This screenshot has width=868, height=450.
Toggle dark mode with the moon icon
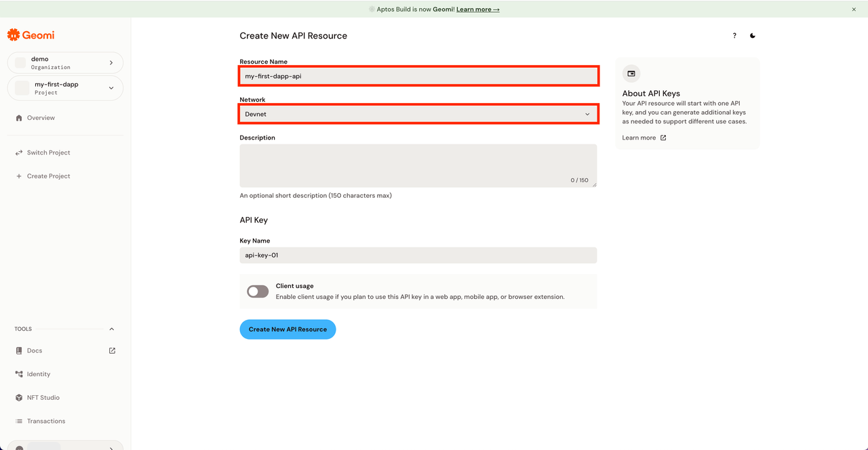(753, 35)
